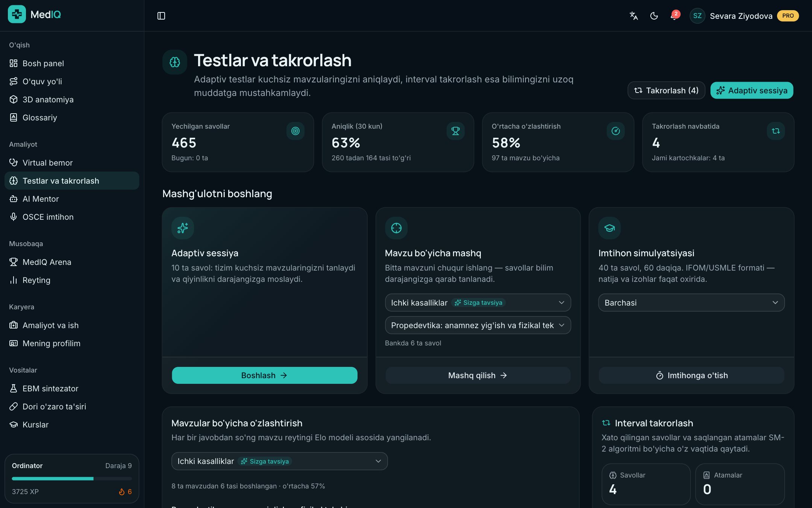The height and width of the screenshot is (508, 812).
Task: Click the trophy icon in Aniqlik card
Action: tap(456, 131)
